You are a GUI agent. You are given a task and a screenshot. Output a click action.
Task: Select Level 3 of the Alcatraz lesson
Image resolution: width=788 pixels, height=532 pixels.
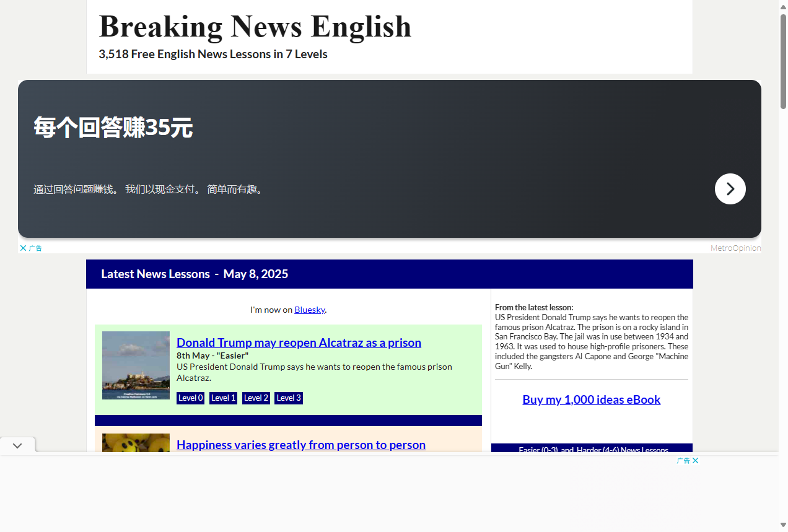288,398
